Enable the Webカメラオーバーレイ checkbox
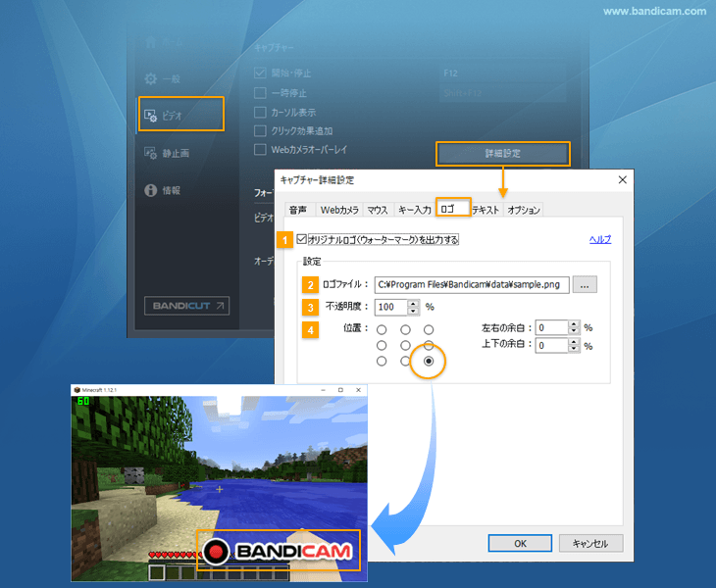Image resolution: width=716 pixels, height=588 pixels. pyautogui.click(x=260, y=150)
